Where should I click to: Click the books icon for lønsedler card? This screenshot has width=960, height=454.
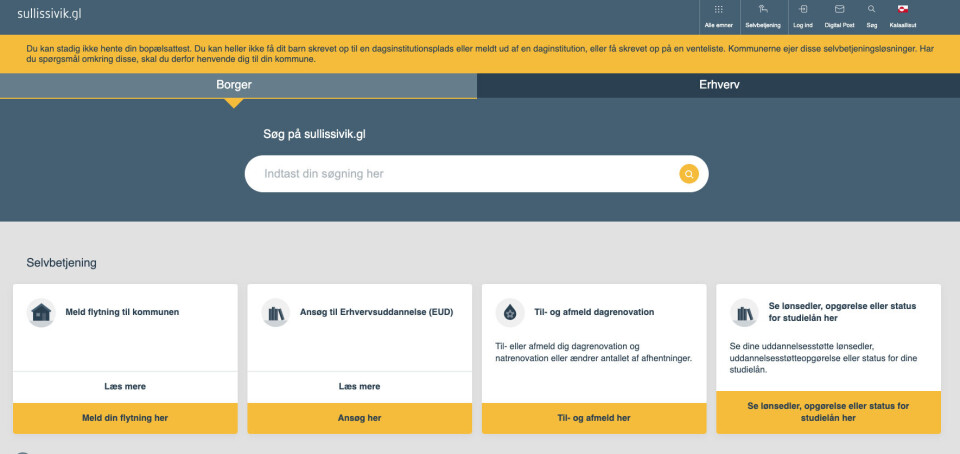point(744,312)
